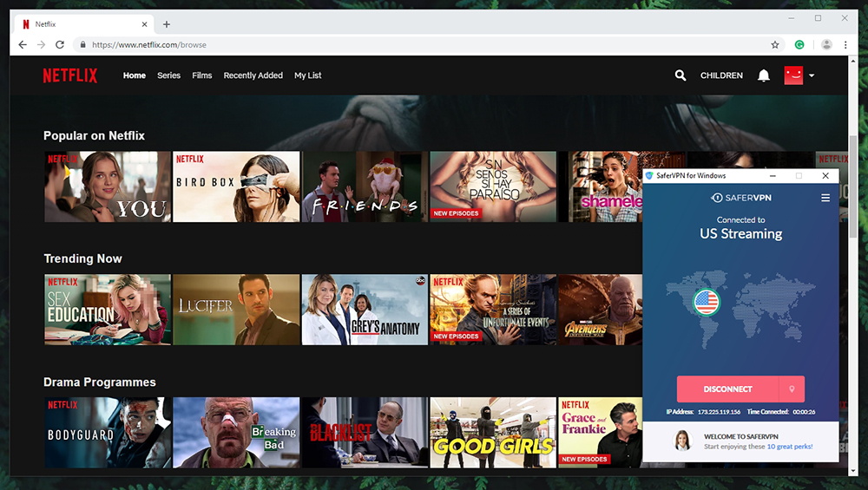Click the DISCONNECT button in SaferVPN
Screen dimensions: 868x490
click(727, 389)
